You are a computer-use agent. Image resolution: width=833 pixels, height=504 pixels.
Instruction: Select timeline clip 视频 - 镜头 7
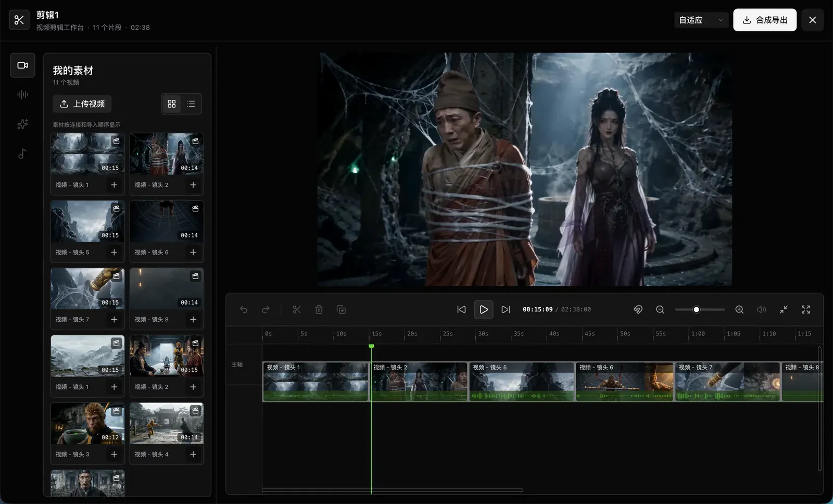point(727,382)
